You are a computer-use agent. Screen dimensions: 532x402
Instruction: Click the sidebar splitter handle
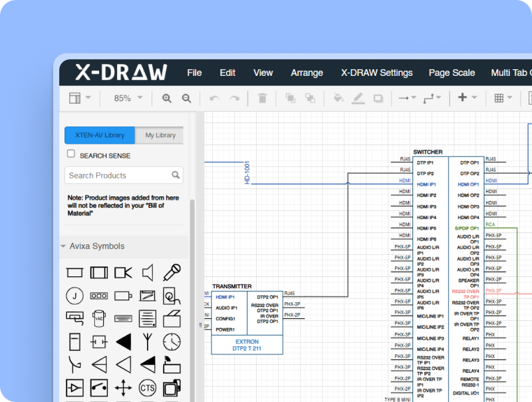(200, 325)
